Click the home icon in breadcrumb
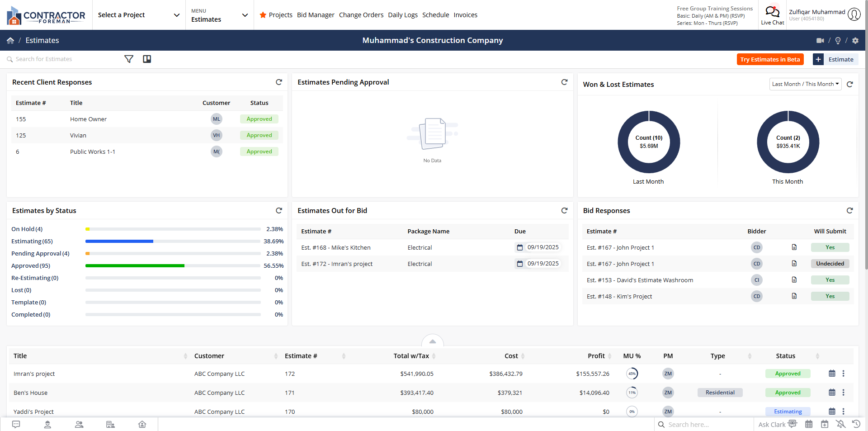This screenshot has height=431, width=868. 10,41
